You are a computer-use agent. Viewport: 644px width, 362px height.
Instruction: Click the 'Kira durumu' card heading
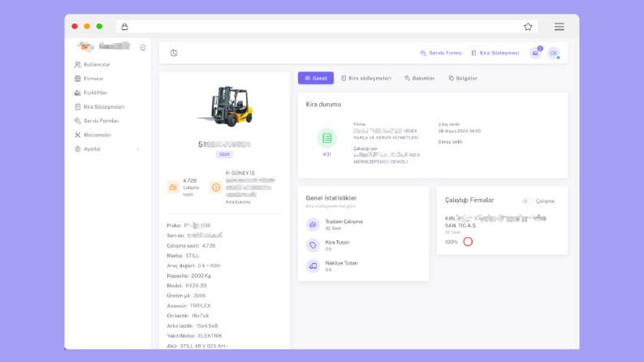point(323,104)
